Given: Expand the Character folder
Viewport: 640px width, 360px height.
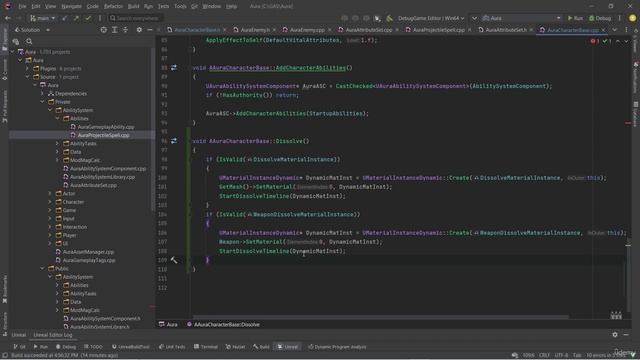Looking at the screenshot, I should click(x=50, y=202).
